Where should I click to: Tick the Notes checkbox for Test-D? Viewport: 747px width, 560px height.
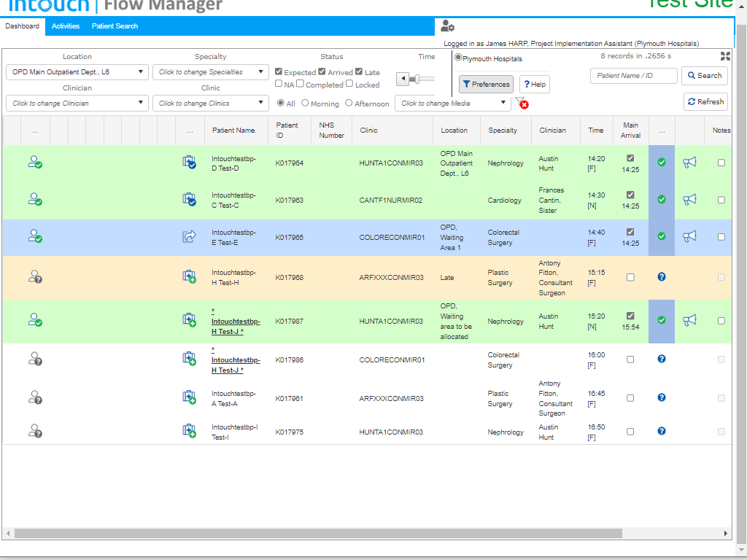[721, 163]
